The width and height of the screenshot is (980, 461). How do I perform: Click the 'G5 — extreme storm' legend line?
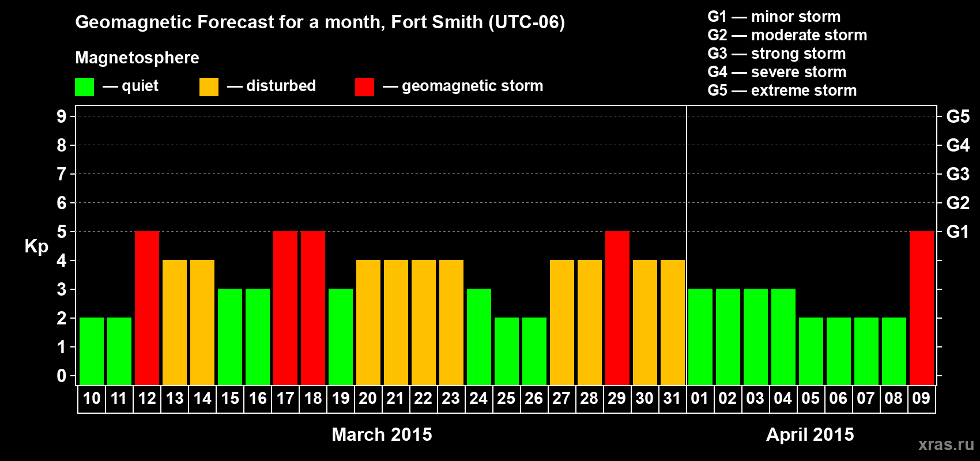tap(782, 90)
